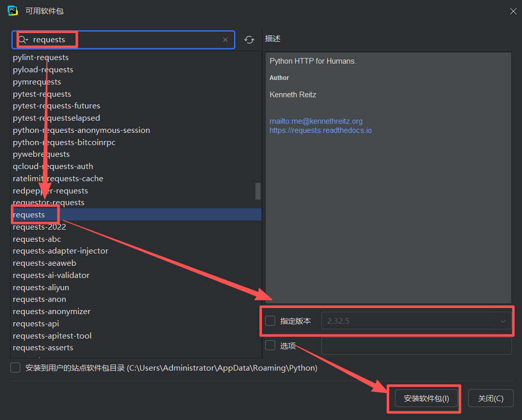522x420 pixels.
Task: Select the requests-abc package
Action: click(x=37, y=239)
